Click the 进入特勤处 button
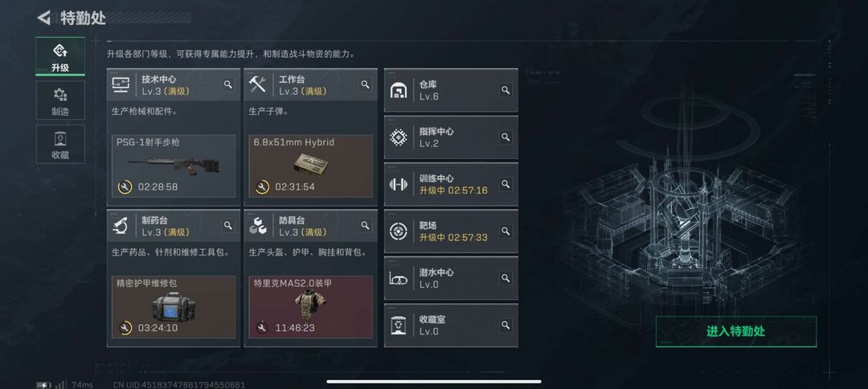 pyautogui.click(x=735, y=331)
